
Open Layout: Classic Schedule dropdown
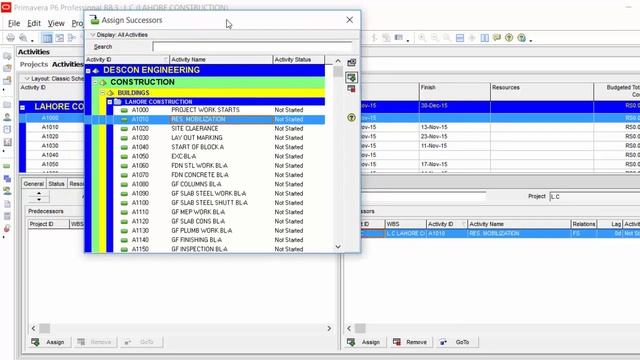(x=27, y=78)
